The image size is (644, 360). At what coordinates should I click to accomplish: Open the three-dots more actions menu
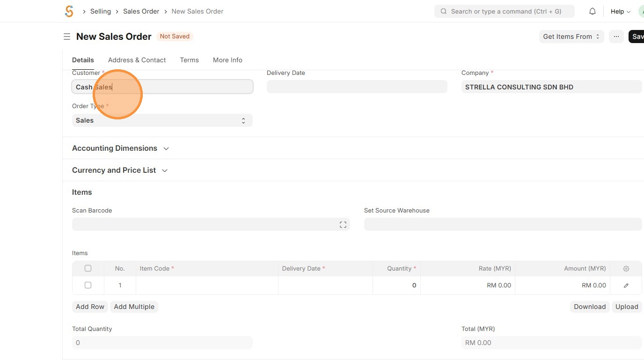tap(616, 37)
